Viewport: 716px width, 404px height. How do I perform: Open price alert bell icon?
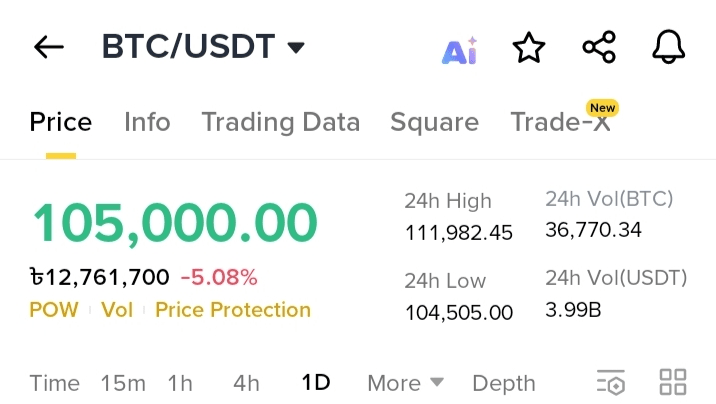tap(669, 47)
